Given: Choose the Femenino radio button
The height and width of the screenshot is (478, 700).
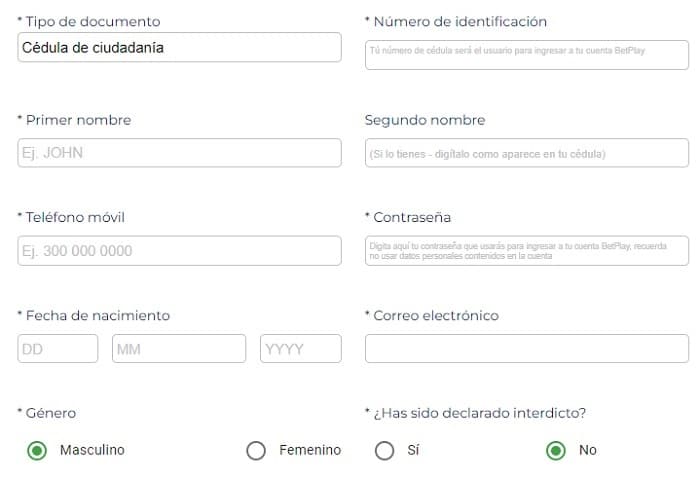Looking at the screenshot, I should (x=256, y=451).
